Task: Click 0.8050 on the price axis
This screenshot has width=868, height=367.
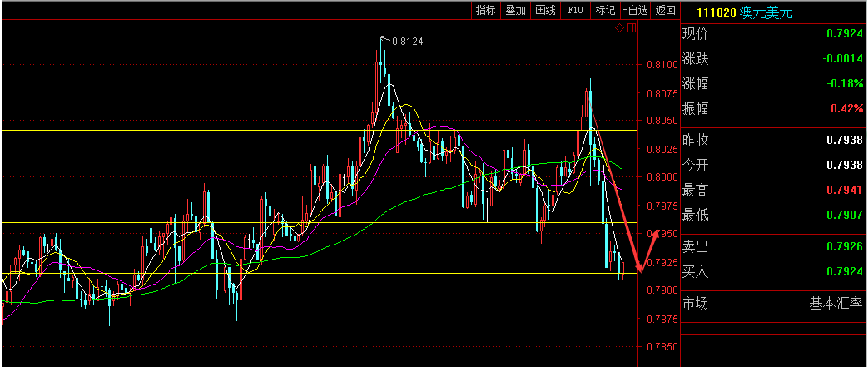Action: [x=662, y=122]
